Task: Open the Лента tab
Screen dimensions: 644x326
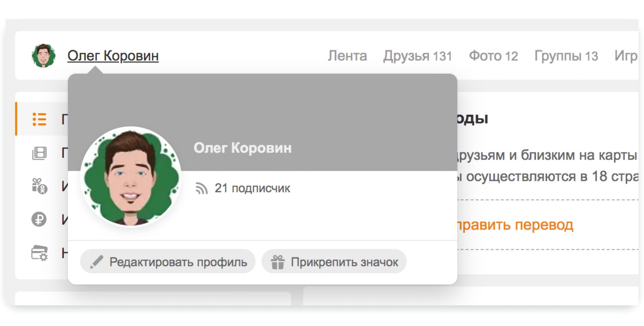Action: click(347, 56)
